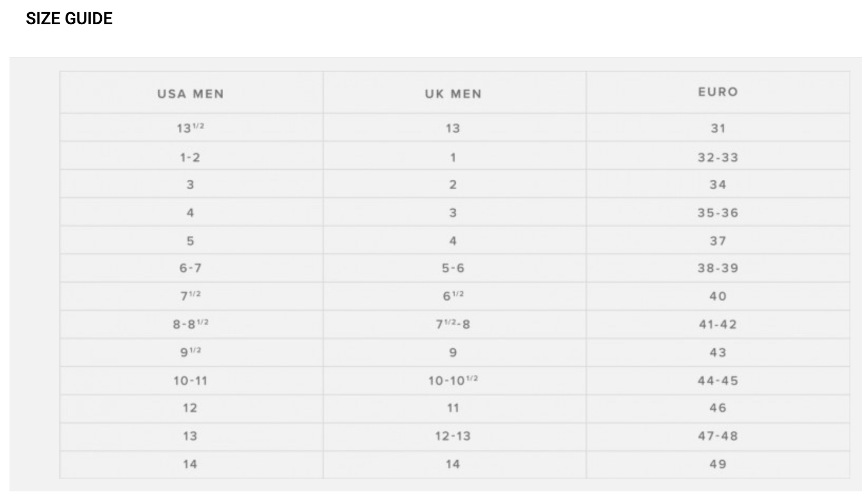Image resolution: width=862 pixels, height=504 pixels.
Task: Click USA men size 1-2 cell
Action: click(x=190, y=157)
